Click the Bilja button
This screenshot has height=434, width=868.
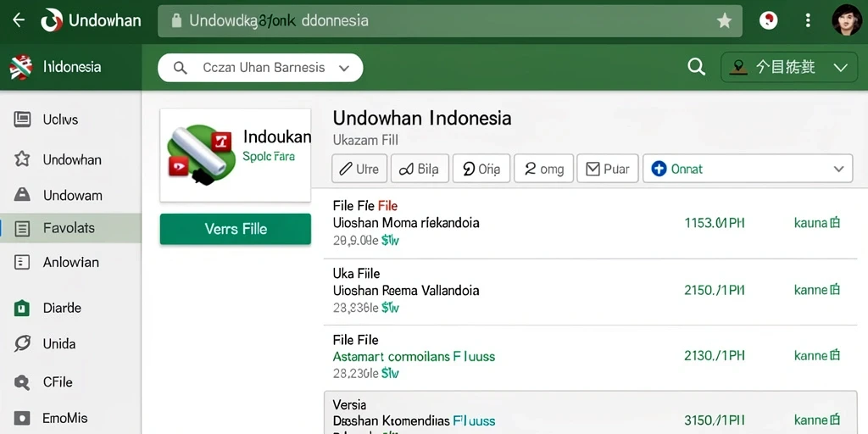click(x=420, y=169)
